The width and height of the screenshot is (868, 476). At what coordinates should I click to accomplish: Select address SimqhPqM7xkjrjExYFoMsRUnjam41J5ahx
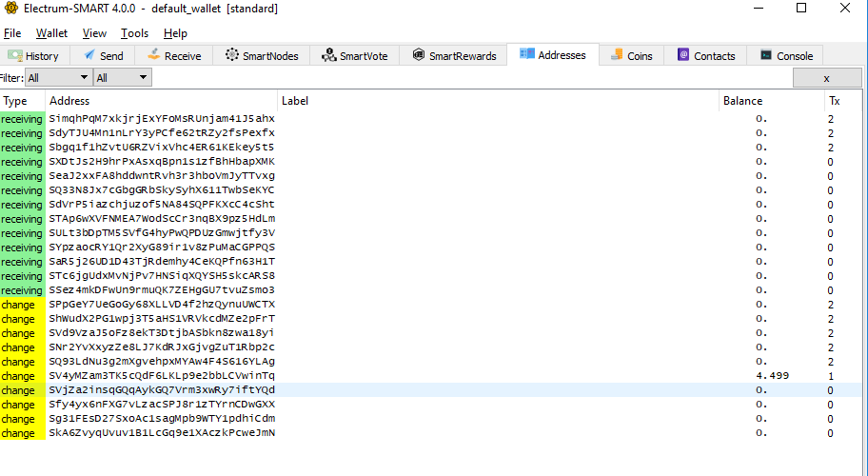point(162,118)
